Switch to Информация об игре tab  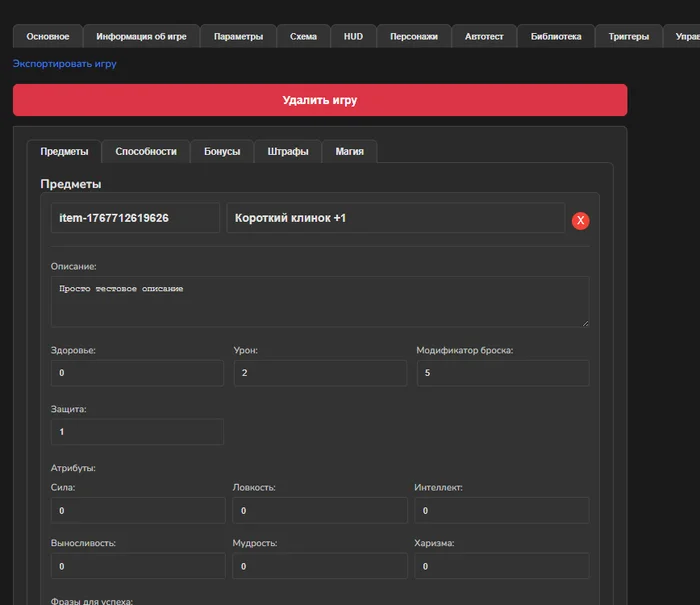pos(141,36)
